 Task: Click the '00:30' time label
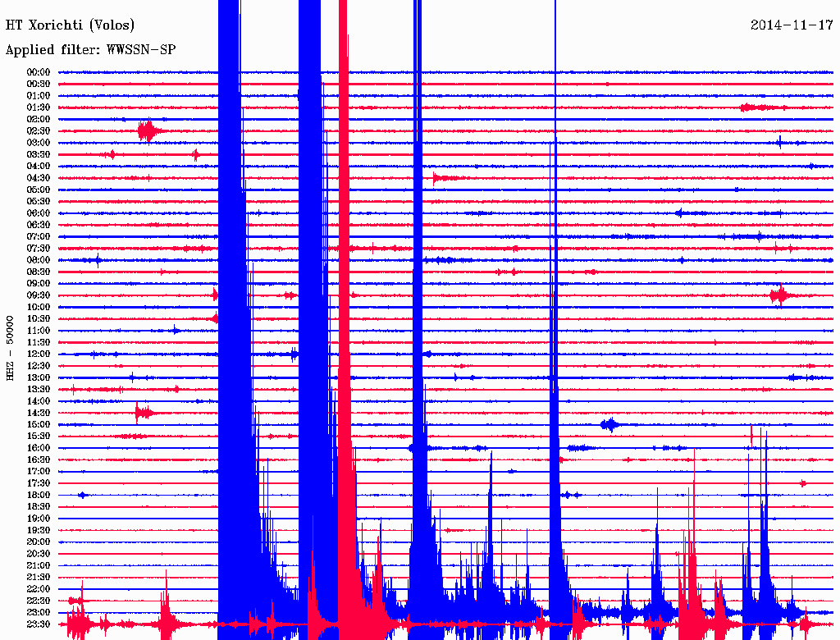point(39,84)
